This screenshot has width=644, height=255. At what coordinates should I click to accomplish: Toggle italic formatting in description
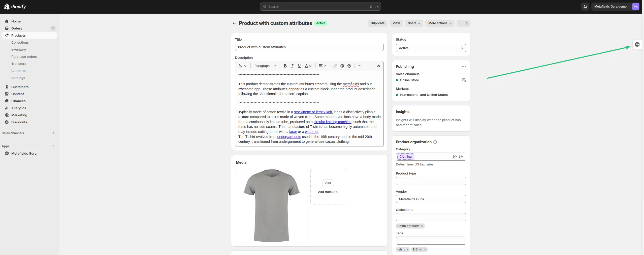coord(292,66)
